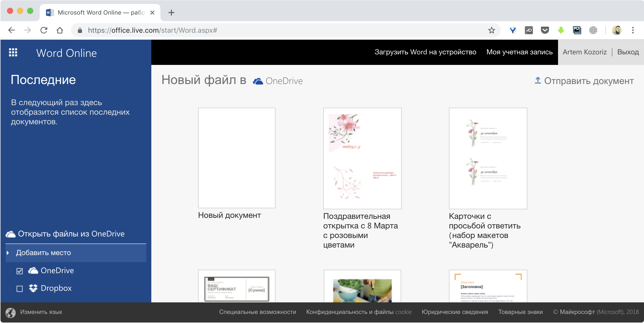Open Конфиденциальность и файлы cookie
The height and width of the screenshot is (323, 644).
[x=359, y=312]
